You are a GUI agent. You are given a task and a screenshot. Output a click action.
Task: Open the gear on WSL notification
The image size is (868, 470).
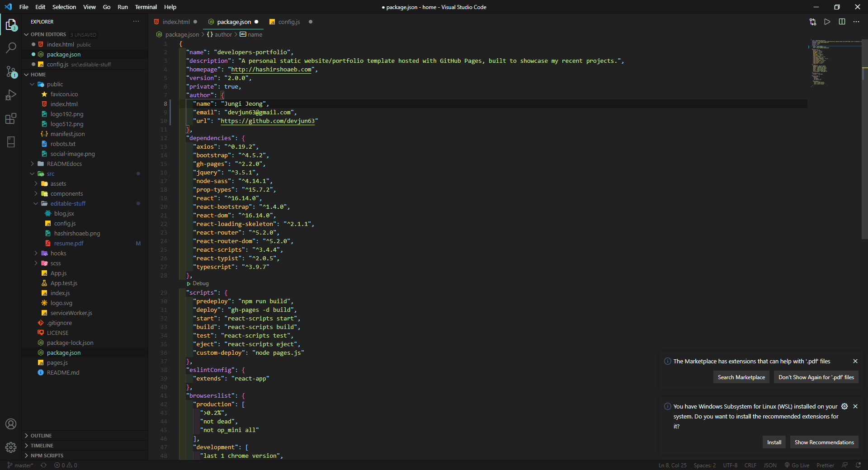[x=844, y=406]
